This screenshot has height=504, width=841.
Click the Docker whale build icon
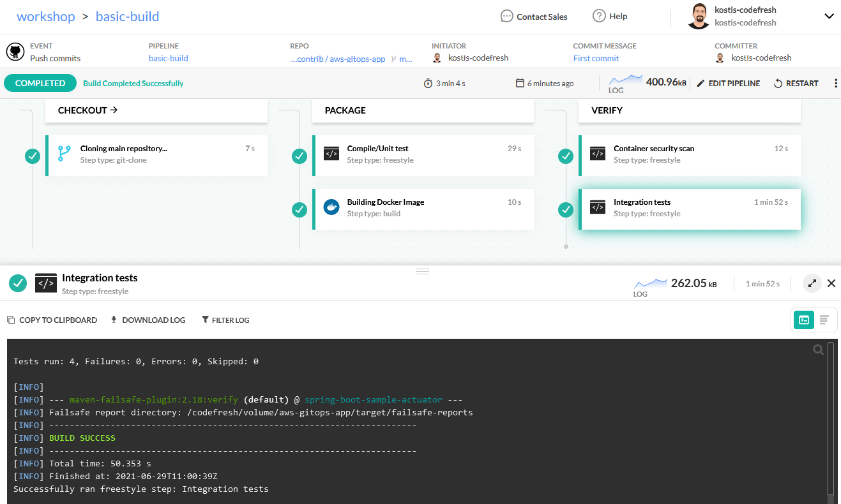(x=331, y=207)
